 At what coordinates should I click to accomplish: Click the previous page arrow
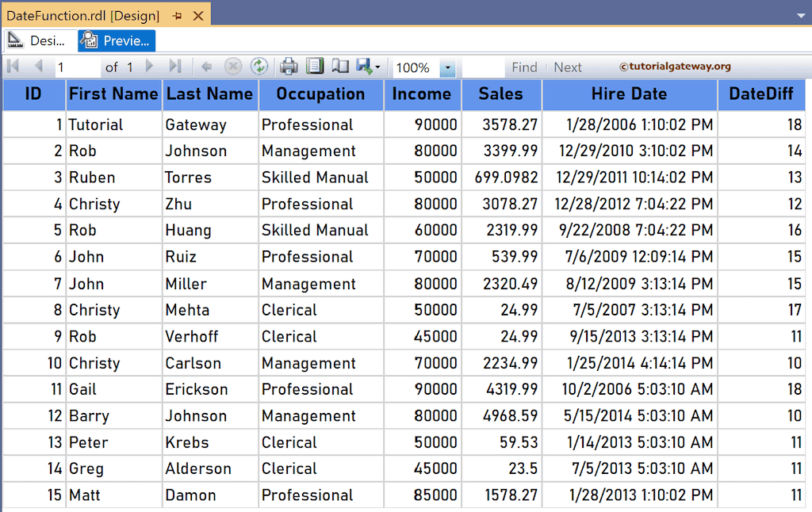37,67
